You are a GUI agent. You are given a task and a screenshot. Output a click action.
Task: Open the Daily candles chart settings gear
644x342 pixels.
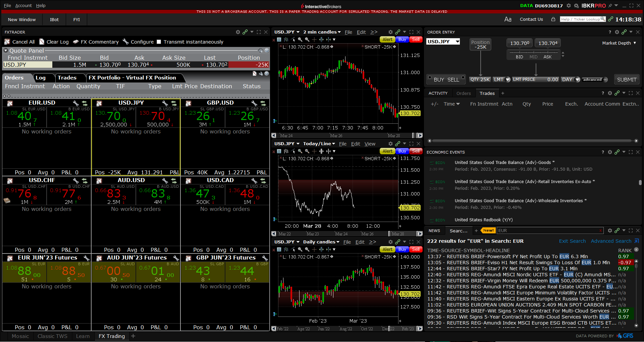pyautogui.click(x=390, y=242)
